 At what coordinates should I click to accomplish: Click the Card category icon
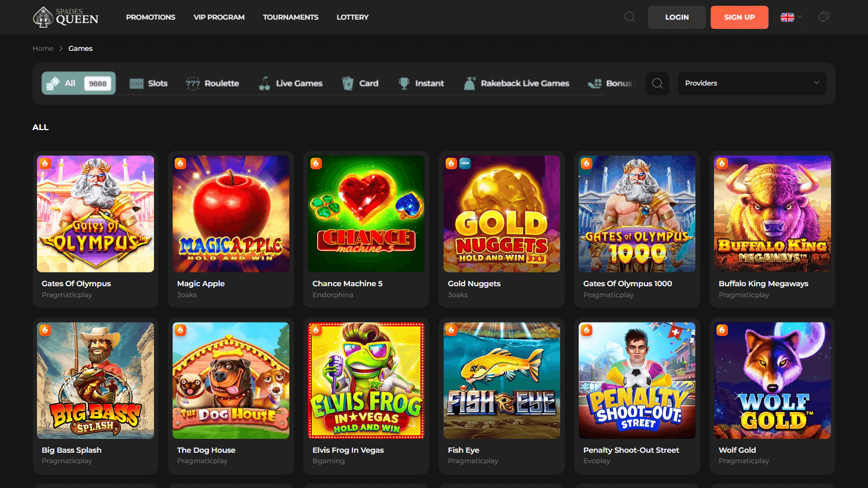pos(348,83)
